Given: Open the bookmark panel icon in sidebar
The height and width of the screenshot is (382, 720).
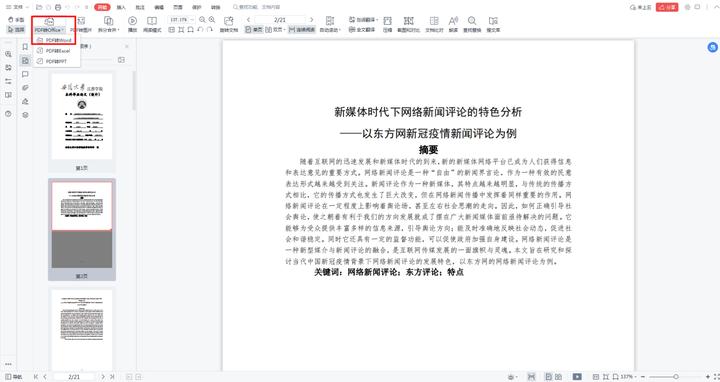Looking at the screenshot, I should (25, 47).
